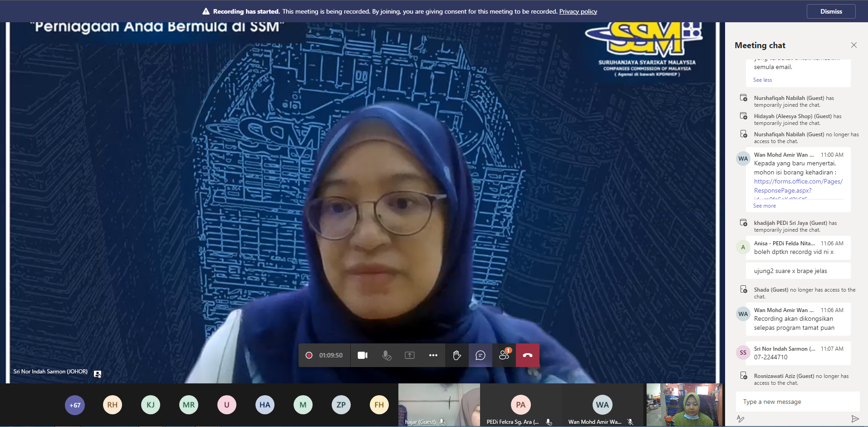Viewport: 868px width, 427px height.
Task: Click in the Type a new message field
Action: [x=798, y=402]
